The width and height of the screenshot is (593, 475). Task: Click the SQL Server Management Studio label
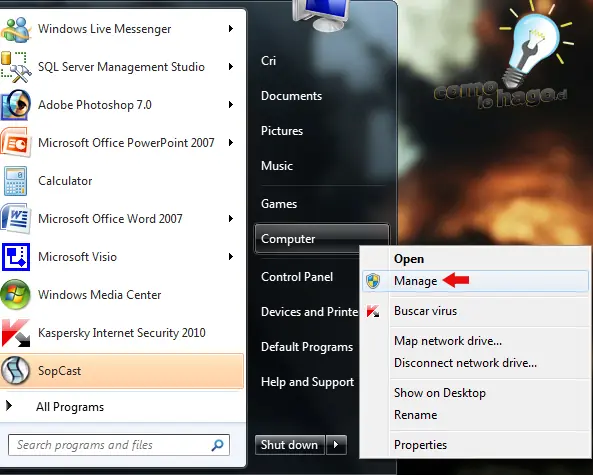click(121, 67)
